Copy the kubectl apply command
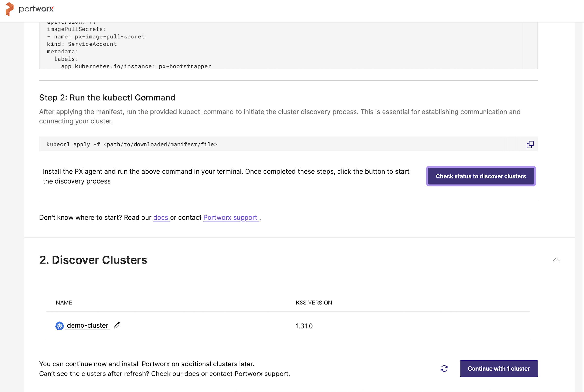The height and width of the screenshot is (392, 584). click(530, 144)
